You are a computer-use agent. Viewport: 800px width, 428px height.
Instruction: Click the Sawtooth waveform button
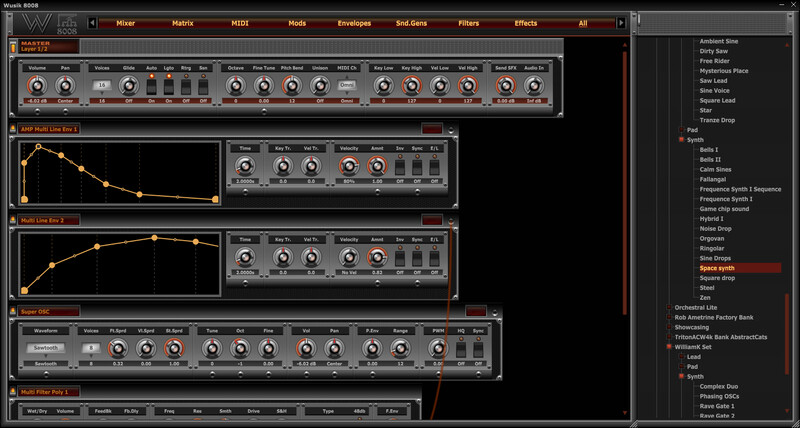45,348
